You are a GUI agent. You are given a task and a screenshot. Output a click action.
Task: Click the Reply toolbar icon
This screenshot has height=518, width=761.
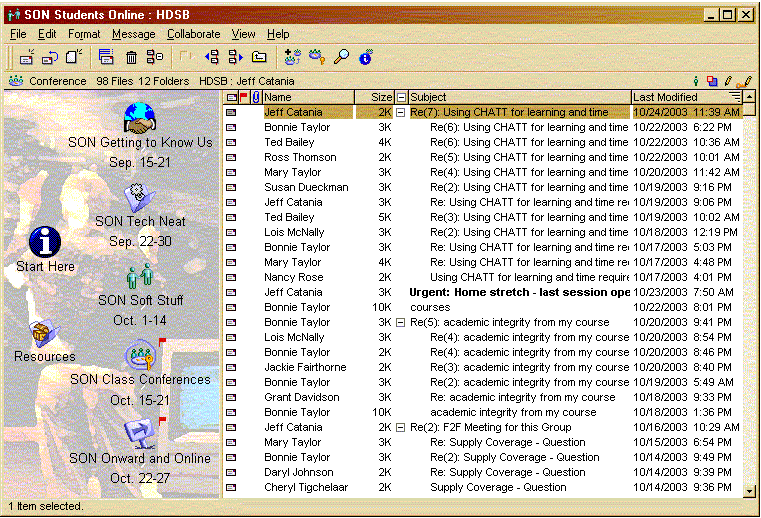tap(50, 57)
